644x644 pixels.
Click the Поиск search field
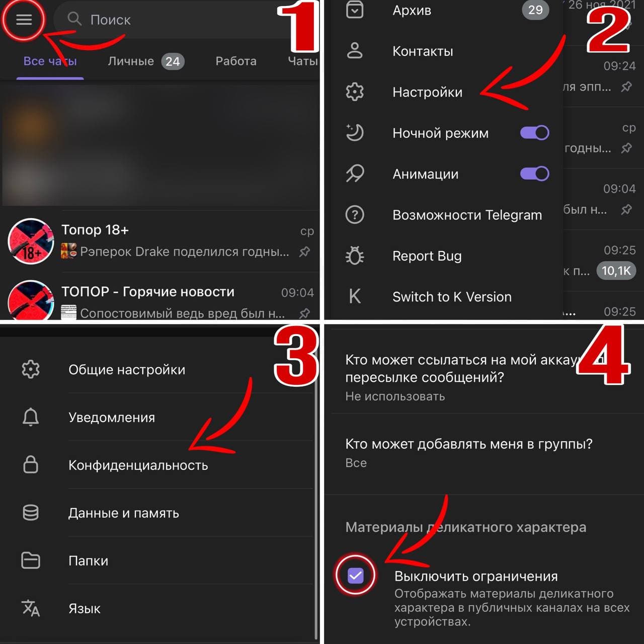176,20
